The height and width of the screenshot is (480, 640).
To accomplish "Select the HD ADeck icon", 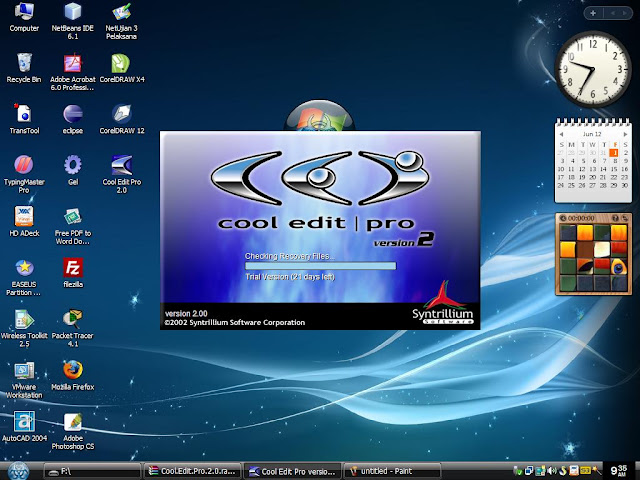I will (24, 221).
